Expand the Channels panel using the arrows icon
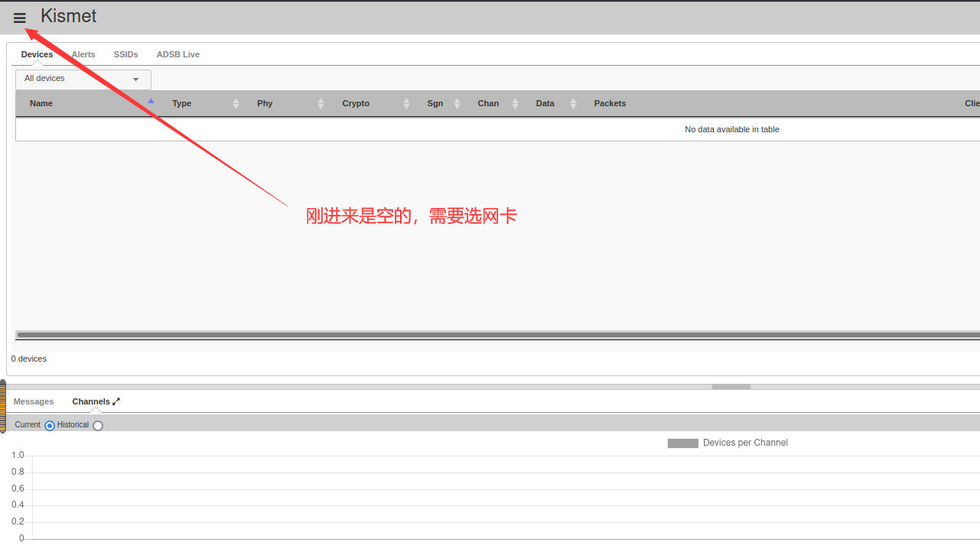The height and width of the screenshot is (552, 980). click(x=116, y=401)
